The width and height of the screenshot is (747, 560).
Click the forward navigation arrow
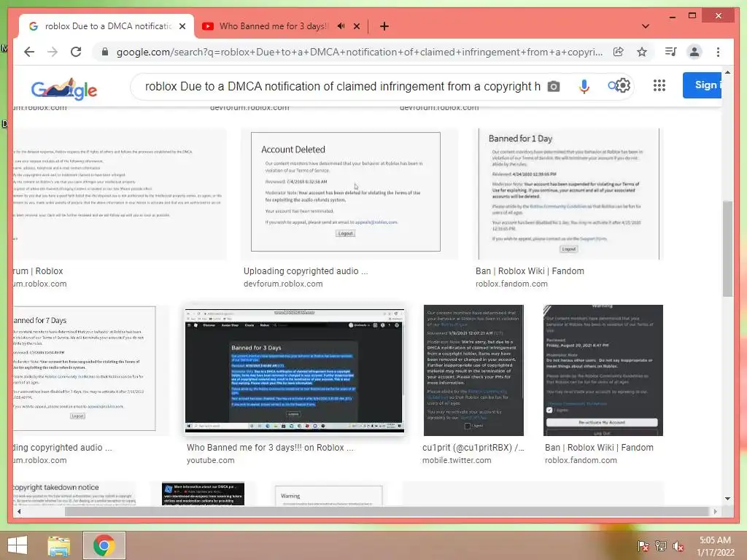click(x=53, y=52)
